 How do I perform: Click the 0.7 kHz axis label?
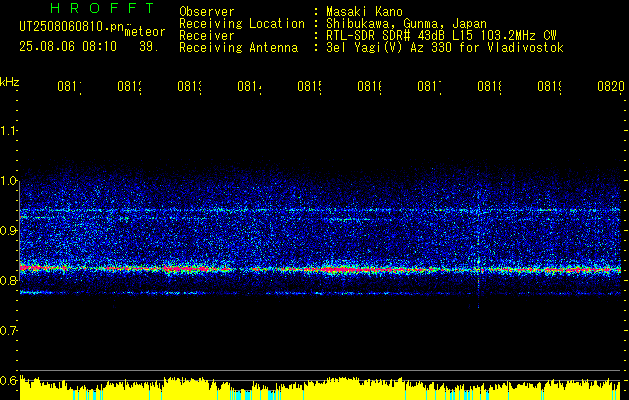9,331
